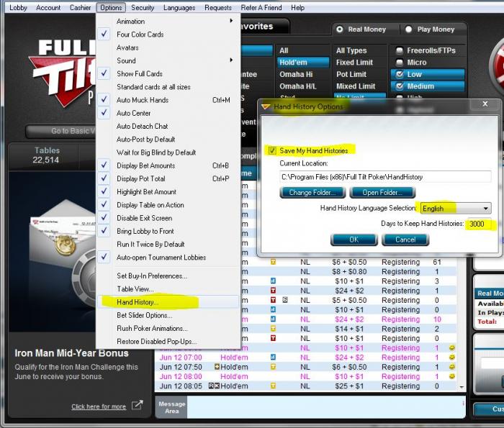
Task: Click smiley icon in Jun 12 08:00 row
Action: click(452, 376)
